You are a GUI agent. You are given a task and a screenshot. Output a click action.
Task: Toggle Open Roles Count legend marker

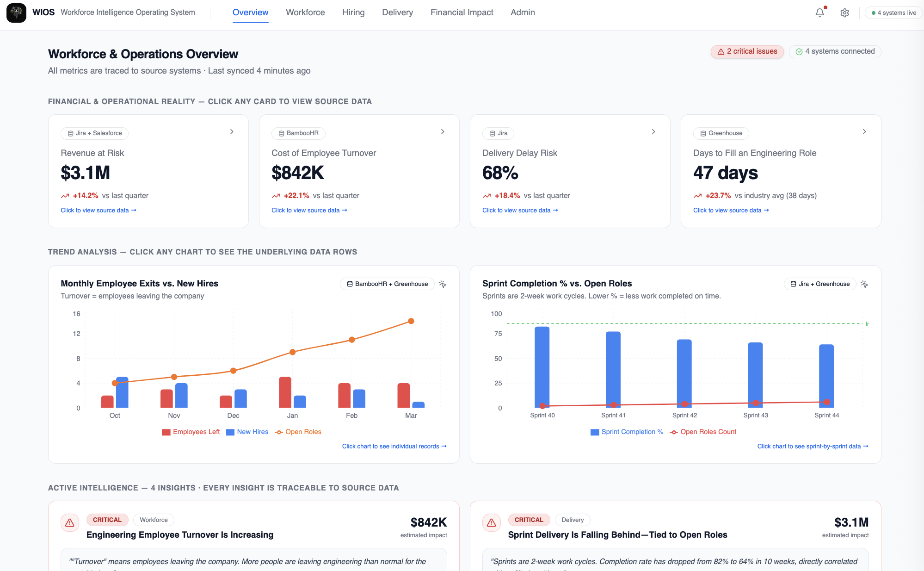[x=674, y=432]
